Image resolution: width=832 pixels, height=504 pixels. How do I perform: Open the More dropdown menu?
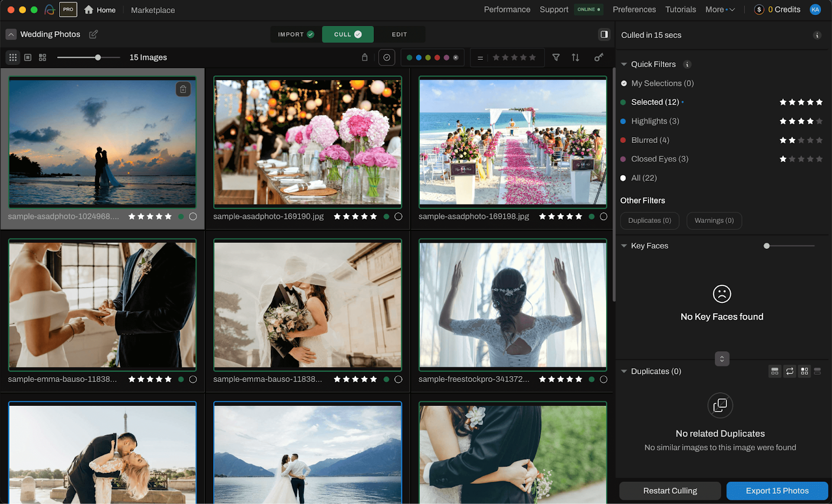coord(720,10)
